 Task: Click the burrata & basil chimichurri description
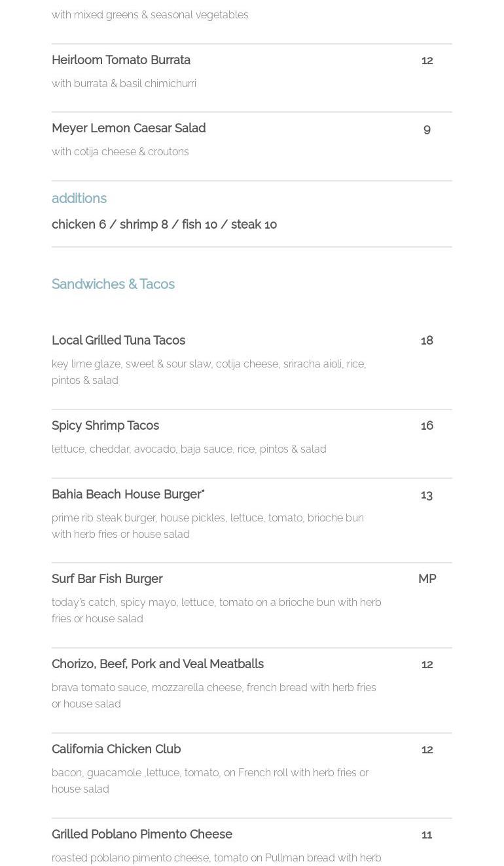124,83
